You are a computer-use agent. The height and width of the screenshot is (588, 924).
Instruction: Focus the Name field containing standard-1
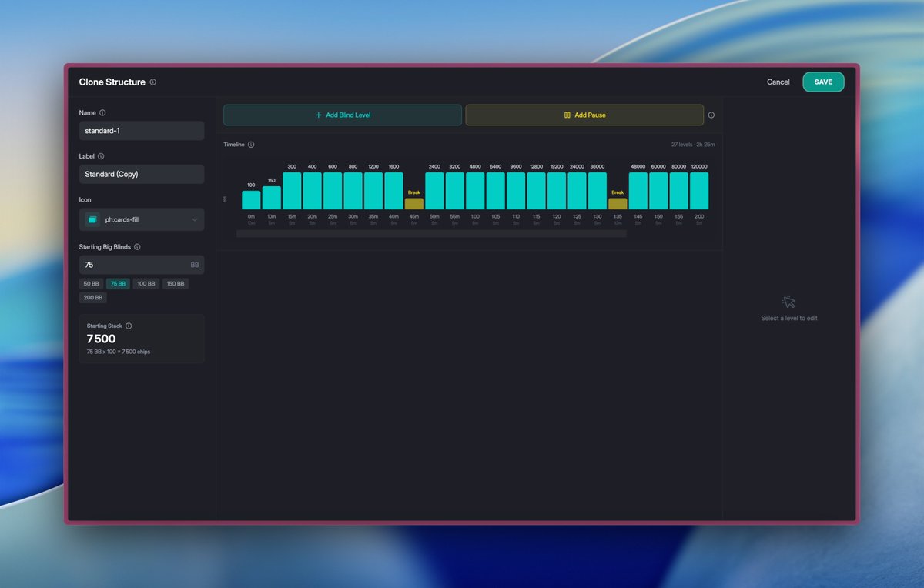coord(142,131)
